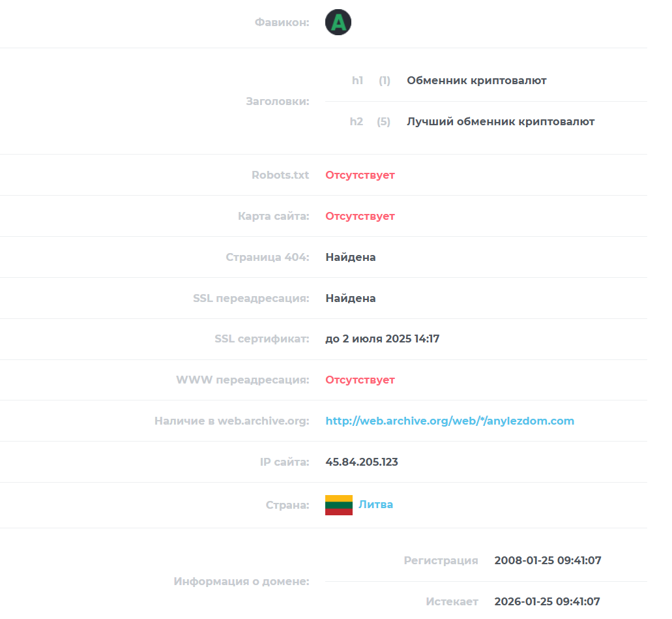Click the Lithuanian flag icon
The height and width of the screenshot is (619, 672).
[338, 505]
